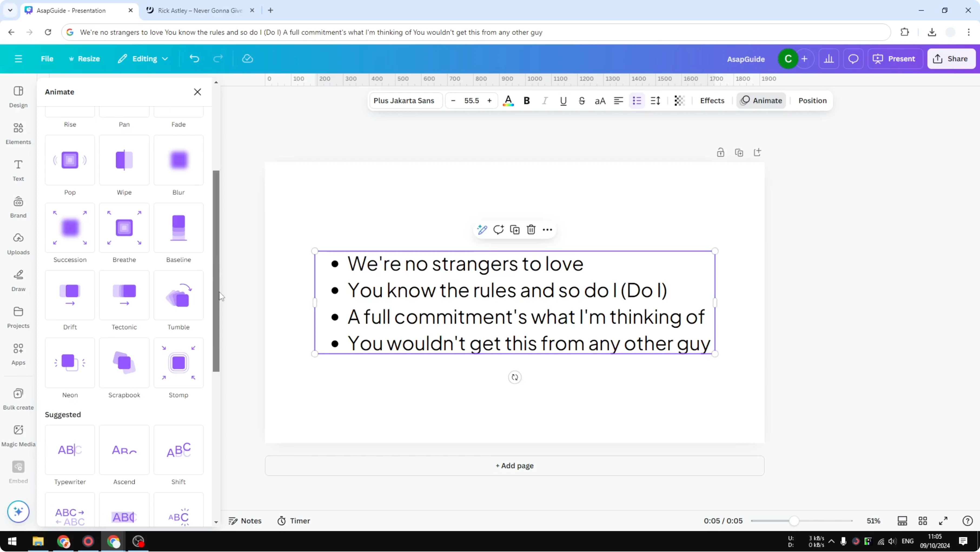Screen dimensions: 980x552
Task: Switch to Rick Astley browser tab
Action: tap(200, 11)
